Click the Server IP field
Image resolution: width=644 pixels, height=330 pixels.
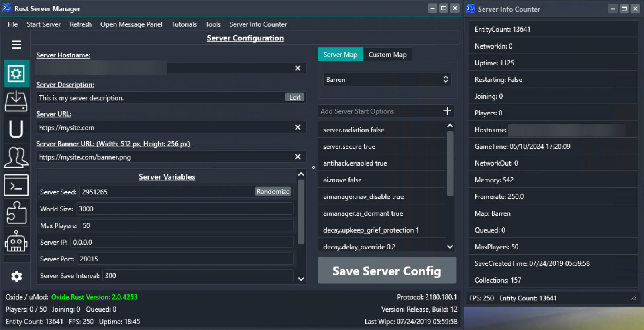point(182,242)
